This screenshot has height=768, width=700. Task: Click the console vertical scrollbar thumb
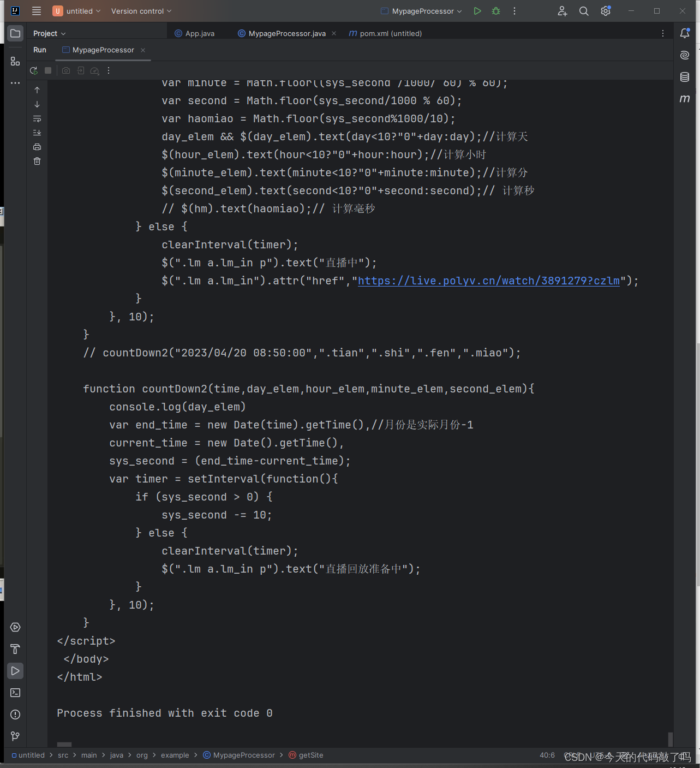click(671, 739)
